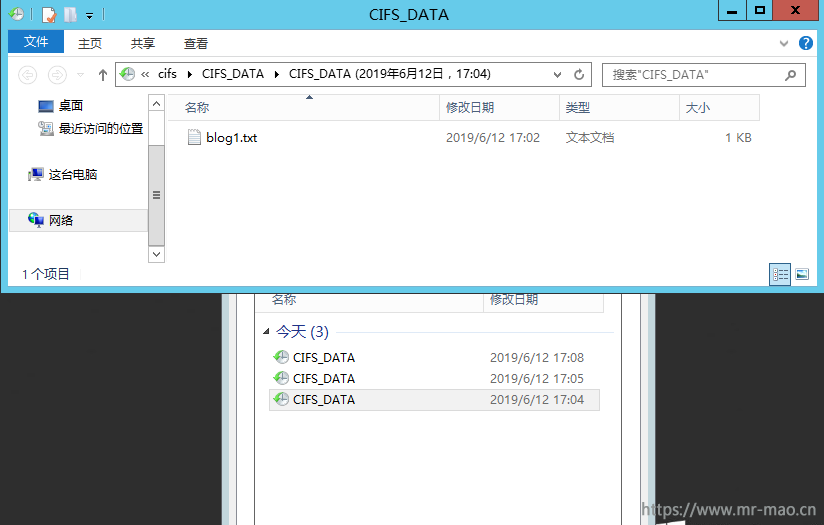The height and width of the screenshot is (525, 824).
Task: Click the 桌面 desktop icon in navigation pane
Action: 46,106
